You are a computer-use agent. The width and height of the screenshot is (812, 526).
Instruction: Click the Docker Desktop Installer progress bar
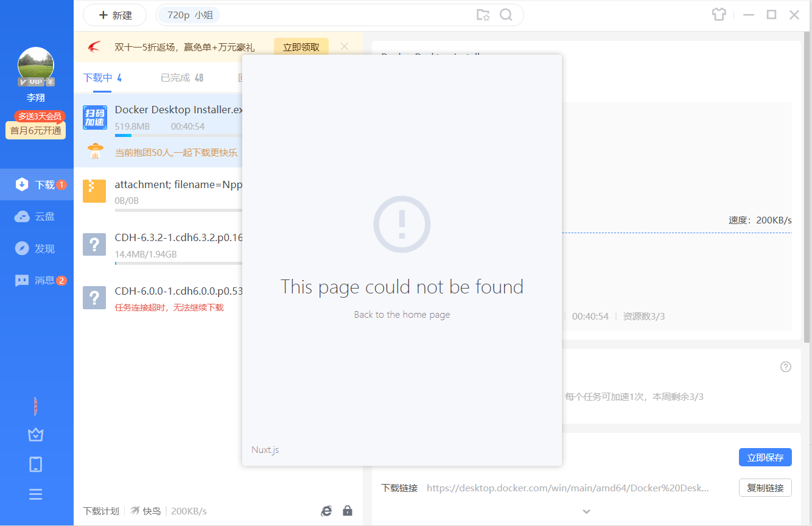coord(178,136)
